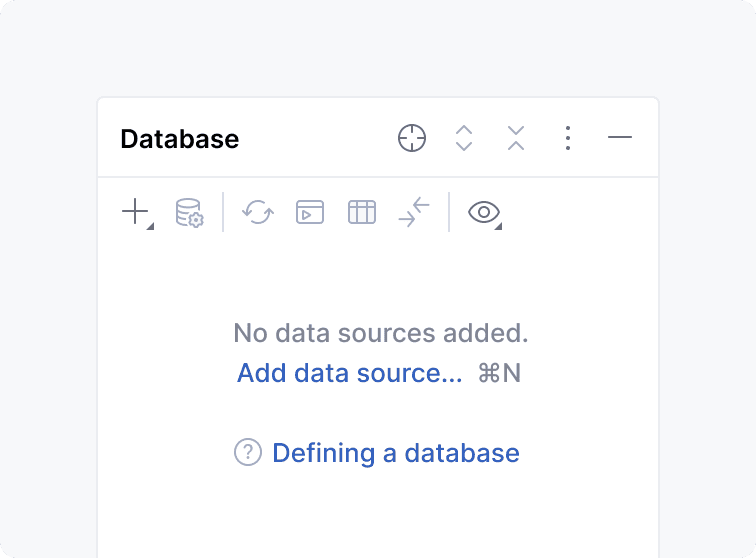This screenshot has height=558, width=756.
Task: Open the Database panel options menu
Action: (x=568, y=138)
